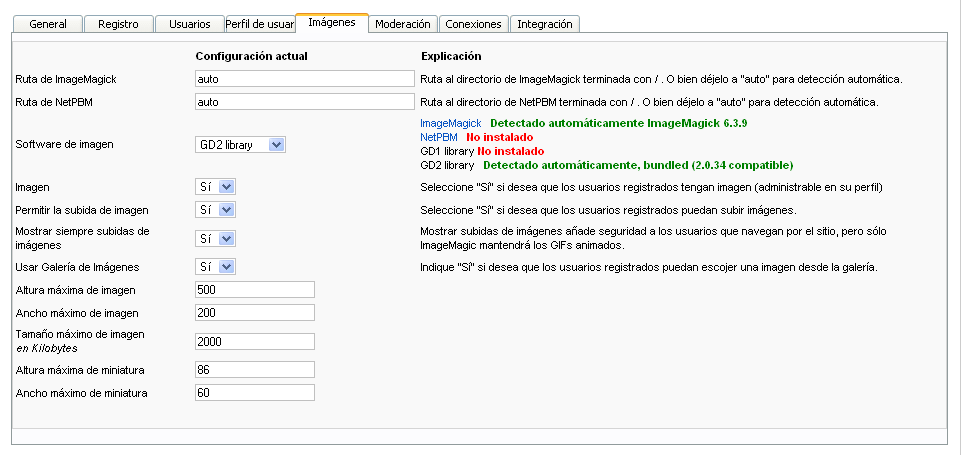Click the blue ImageMagick link
This screenshot has width=961, height=455.
(x=450, y=123)
